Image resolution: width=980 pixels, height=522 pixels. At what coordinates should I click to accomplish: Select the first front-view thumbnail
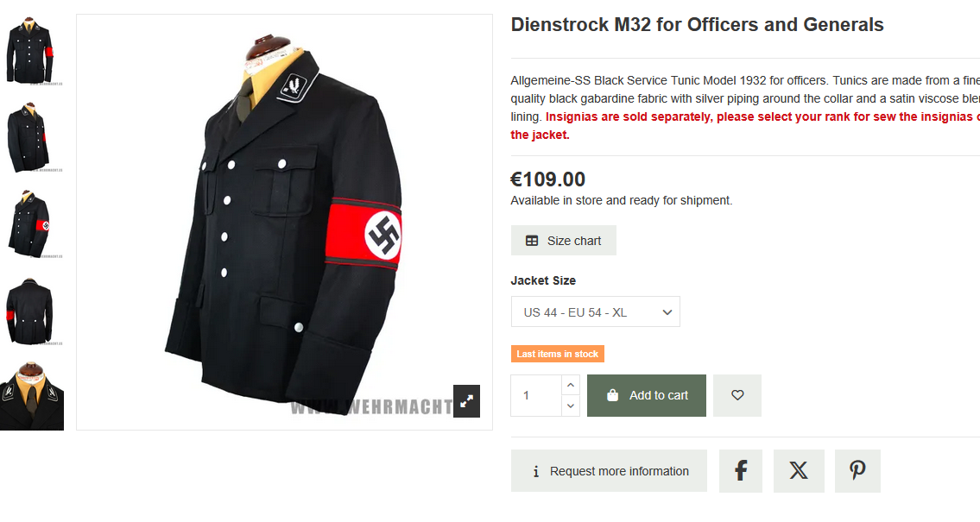coord(30,51)
